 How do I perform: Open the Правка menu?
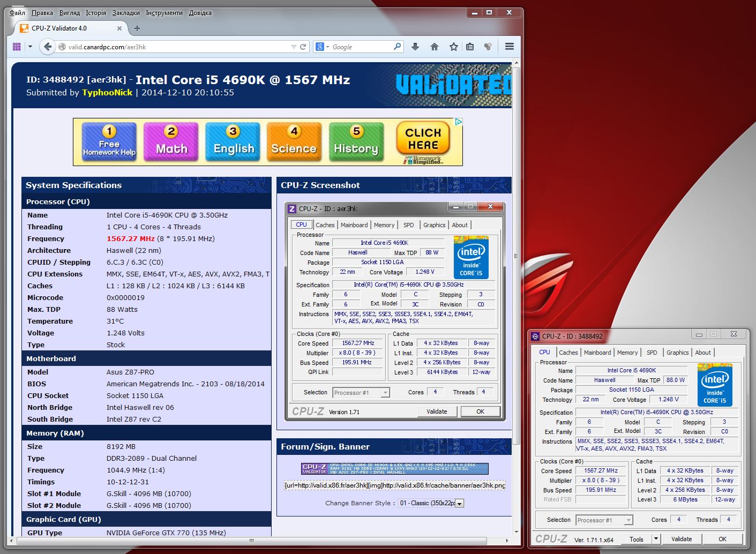[x=42, y=13]
